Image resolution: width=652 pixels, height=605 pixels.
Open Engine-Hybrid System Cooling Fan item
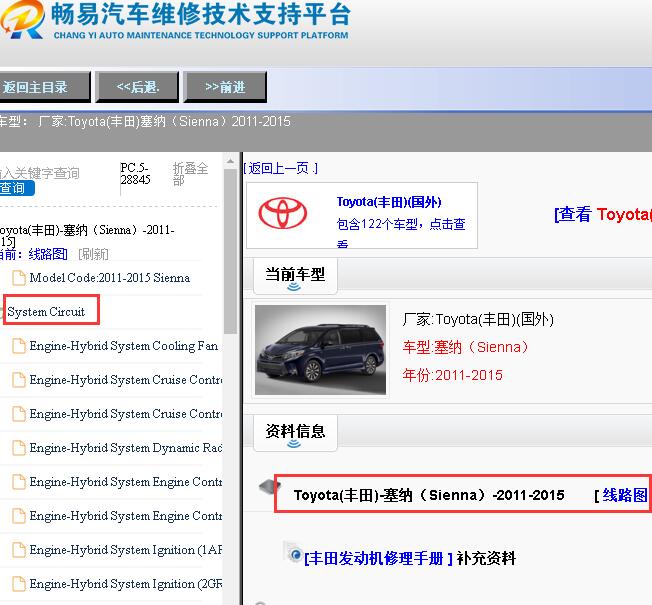click(x=123, y=346)
